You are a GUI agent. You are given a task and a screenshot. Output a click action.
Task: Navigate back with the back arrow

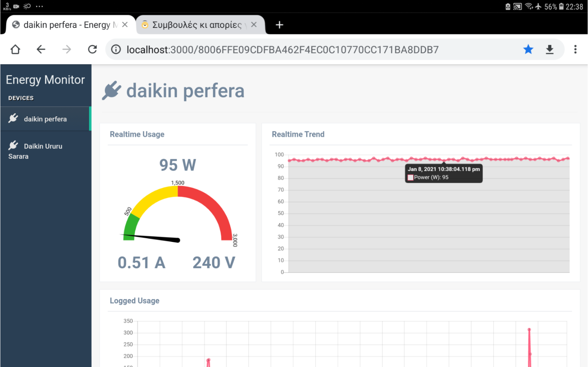(41, 49)
